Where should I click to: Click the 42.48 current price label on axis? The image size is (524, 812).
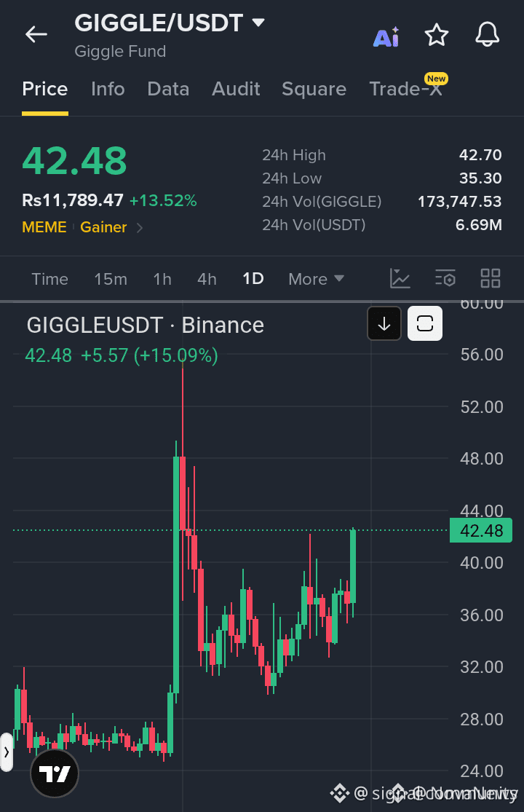(x=481, y=530)
